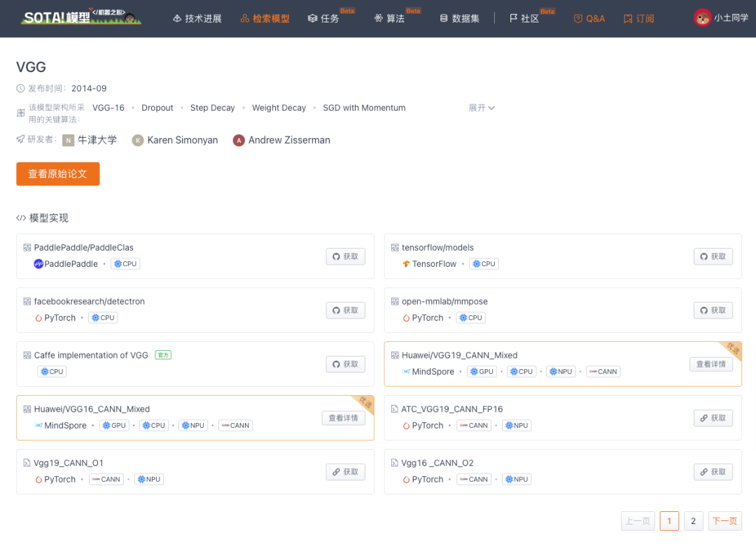The image size is (756, 547).
Task: Click 获取 for tensorflow/models
Action: pos(713,256)
